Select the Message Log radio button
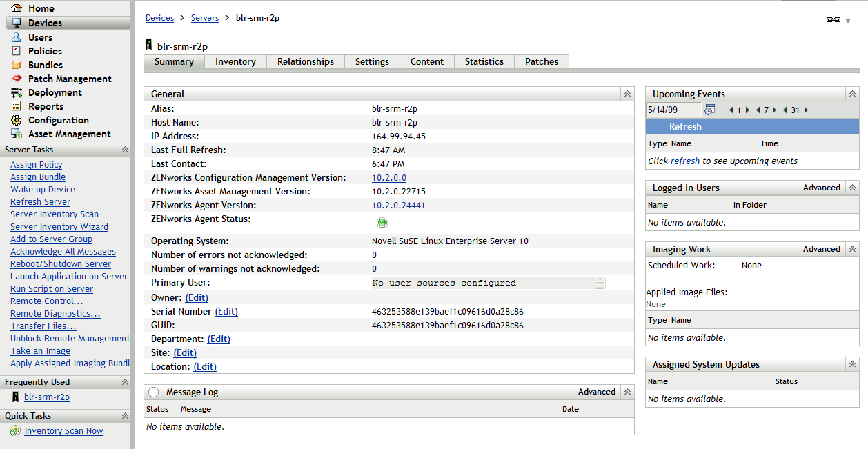The height and width of the screenshot is (449, 868). 153,392
